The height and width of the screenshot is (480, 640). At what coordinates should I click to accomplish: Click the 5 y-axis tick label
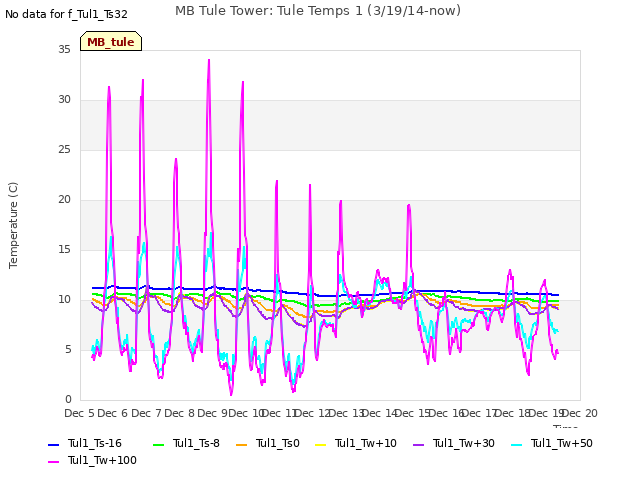click(x=68, y=349)
